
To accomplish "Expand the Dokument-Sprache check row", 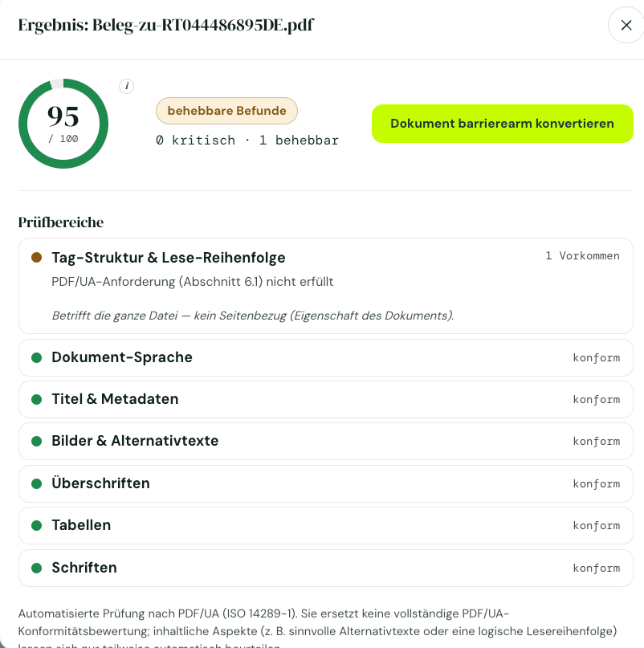I will click(326, 358).
